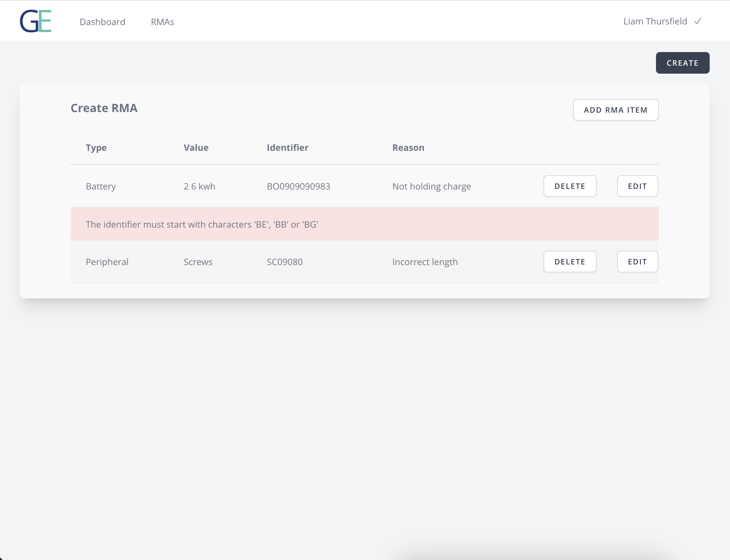730x560 pixels.
Task: Click ADD RMA ITEM button
Action: tap(615, 110)
